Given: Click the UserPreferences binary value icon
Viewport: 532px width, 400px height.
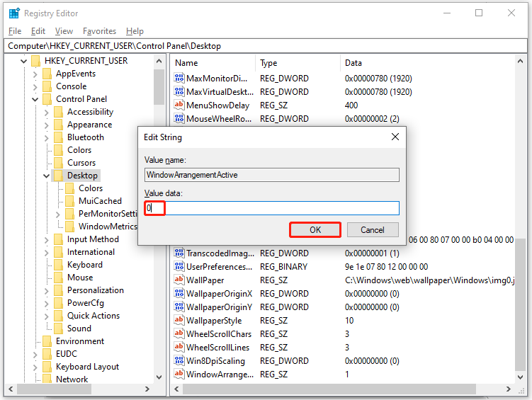Looking at the screenshot, I should pos(179,266).
